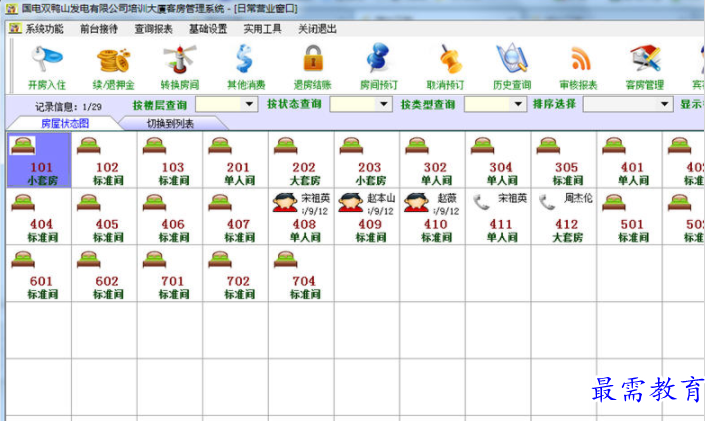Image resolution: width=713 pixels, height=421 pixels.
Task: Select room 101 小套房 bed icon
Action: tap(23, 146)
